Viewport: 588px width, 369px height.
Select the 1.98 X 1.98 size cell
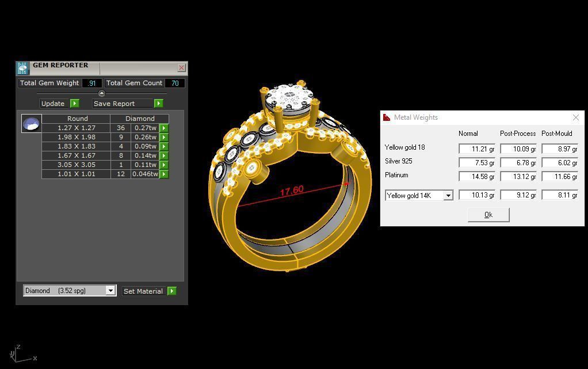point(76,137)
